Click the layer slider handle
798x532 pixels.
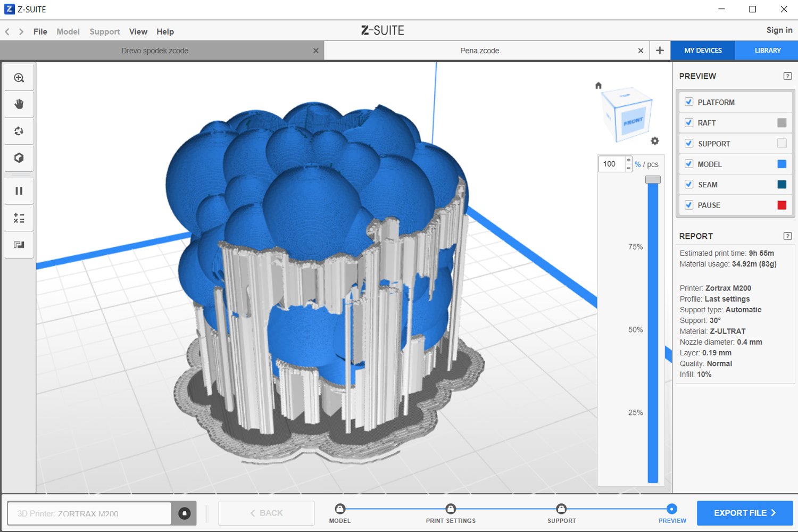pos(653,180)
